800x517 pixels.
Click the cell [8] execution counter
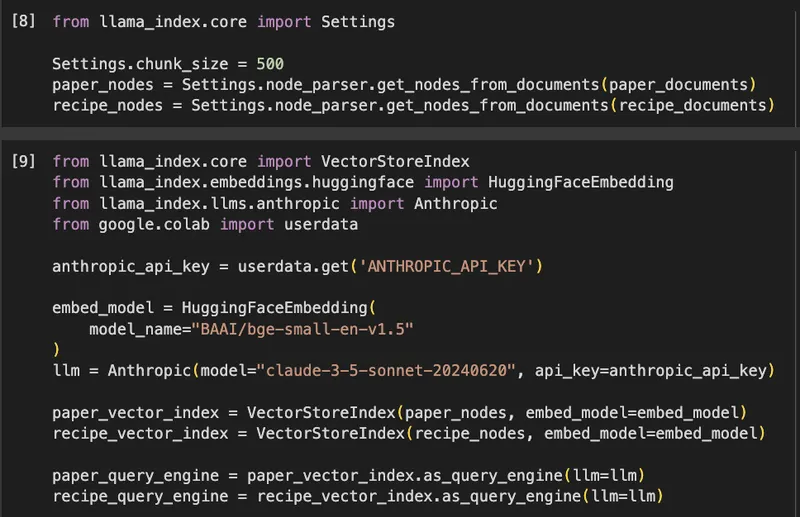(23, 21)
